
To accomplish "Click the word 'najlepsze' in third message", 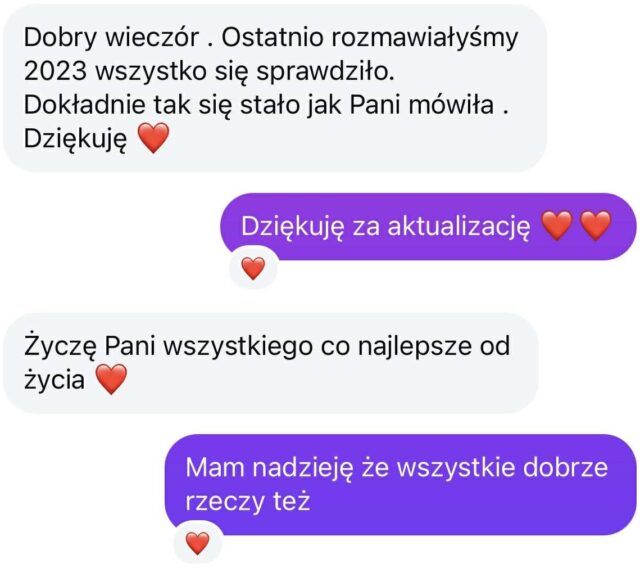I will (414, 347).
